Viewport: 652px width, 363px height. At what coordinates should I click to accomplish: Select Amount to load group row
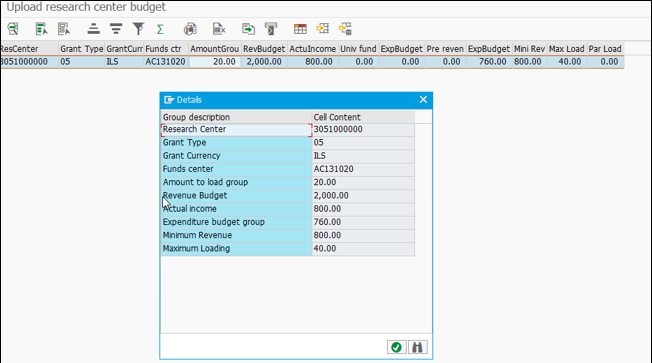click(x=236, y=183)
